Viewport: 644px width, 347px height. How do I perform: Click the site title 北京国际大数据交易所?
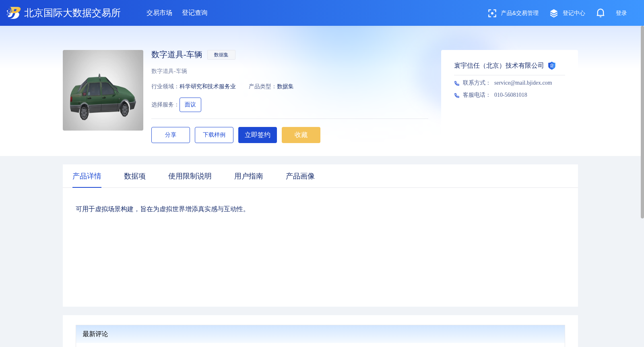pos(72,13)
